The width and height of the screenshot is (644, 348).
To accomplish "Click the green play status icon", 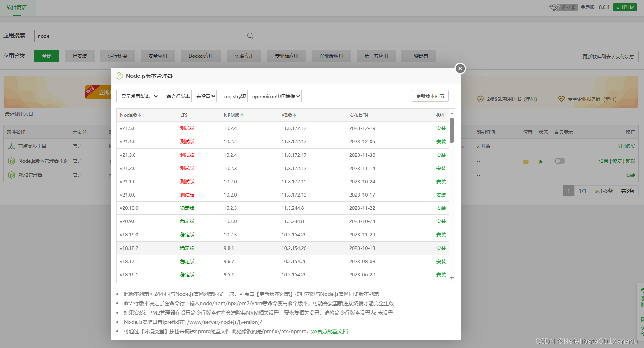I will [541, 162].
